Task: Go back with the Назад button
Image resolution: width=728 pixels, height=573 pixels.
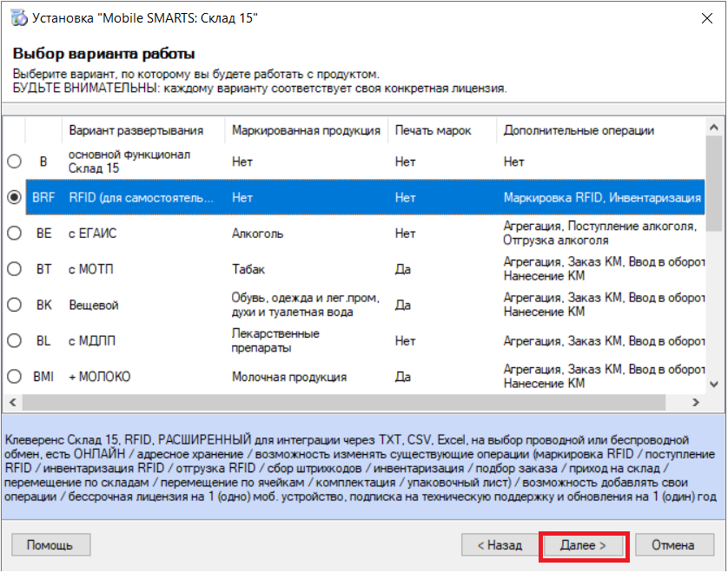Action: pos(500,544)
